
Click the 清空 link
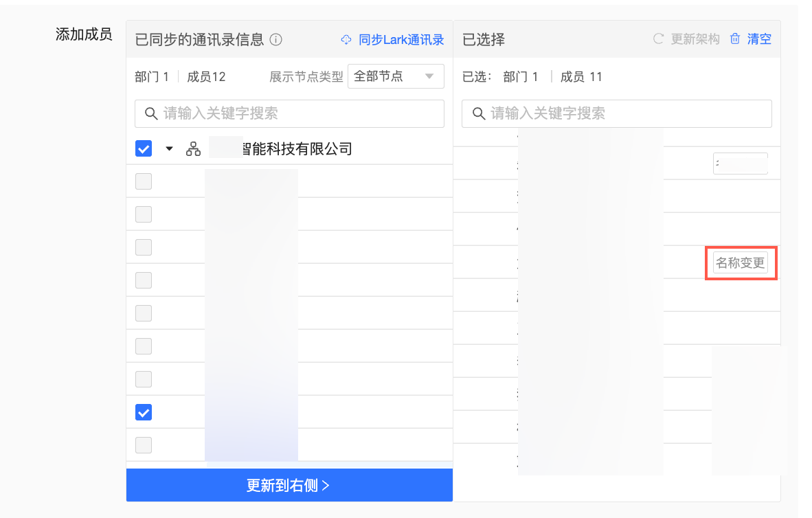tap(759, 39)
